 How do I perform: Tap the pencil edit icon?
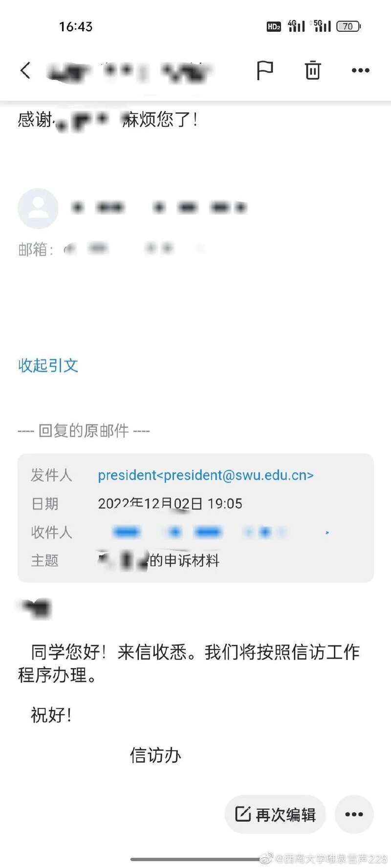click(243, 814)
